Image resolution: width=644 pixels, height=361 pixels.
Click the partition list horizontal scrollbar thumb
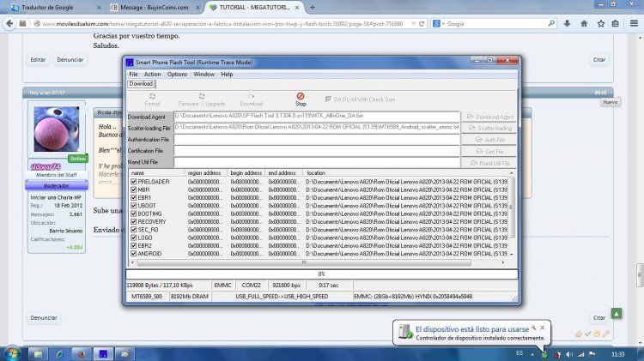[303, 262]
